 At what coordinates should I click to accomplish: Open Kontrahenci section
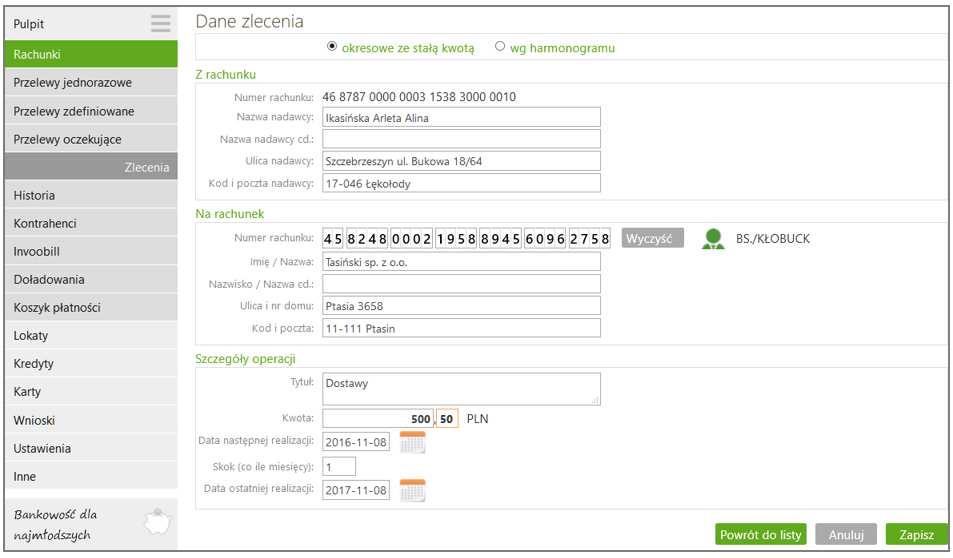[x=91, y=223]
